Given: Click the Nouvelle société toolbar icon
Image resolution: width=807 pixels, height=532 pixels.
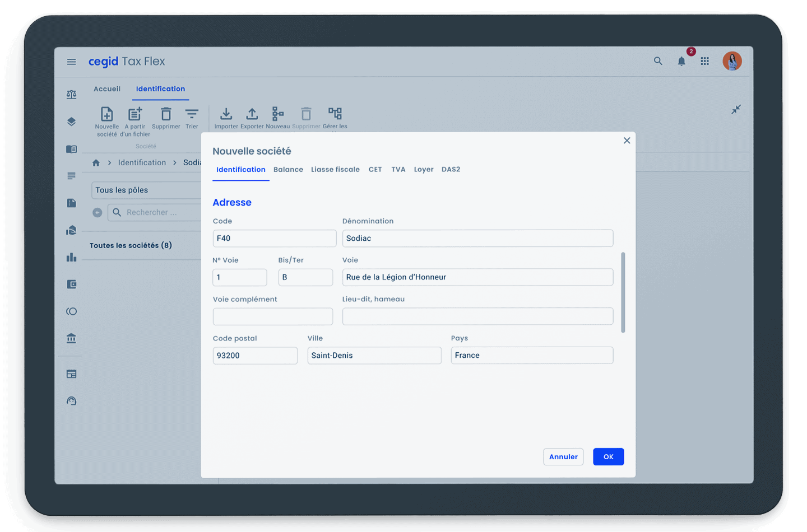Looking at the screenshot, I should (106, 115).
